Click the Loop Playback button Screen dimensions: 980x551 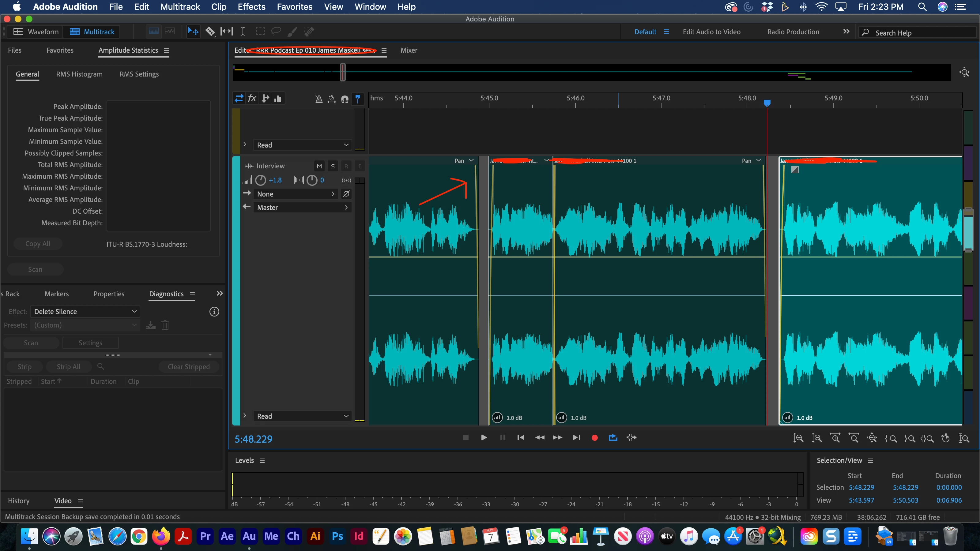tap(613, 438)
